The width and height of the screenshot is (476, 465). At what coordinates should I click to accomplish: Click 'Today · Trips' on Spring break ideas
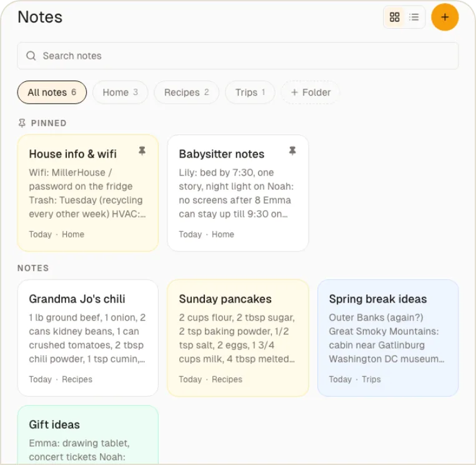[355, 379]
